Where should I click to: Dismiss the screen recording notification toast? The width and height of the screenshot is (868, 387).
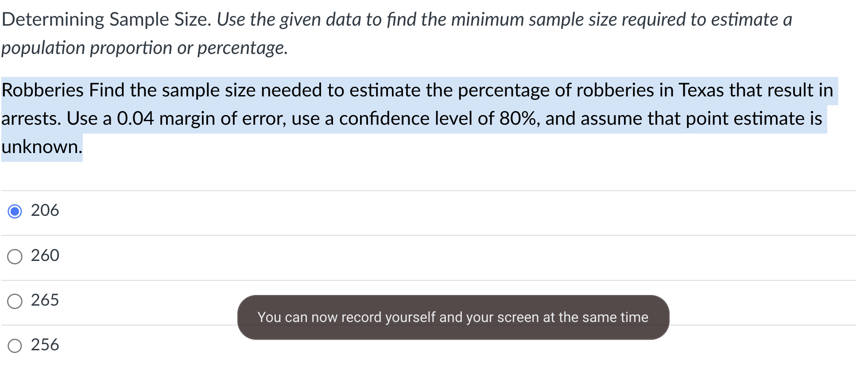click(x=453, y=317)
